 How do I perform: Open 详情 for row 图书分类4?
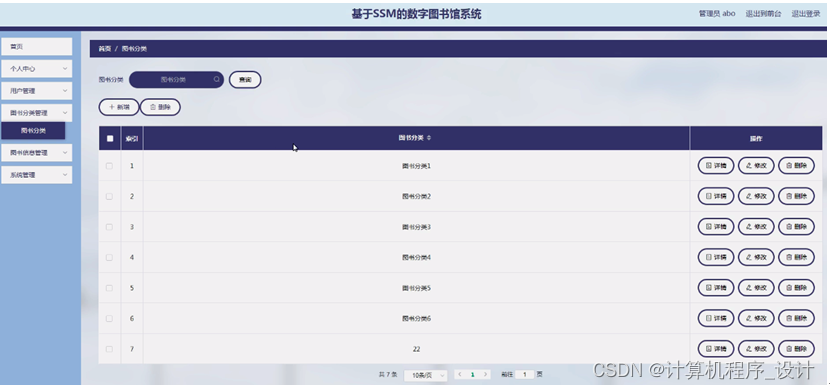tap(716, 257)
